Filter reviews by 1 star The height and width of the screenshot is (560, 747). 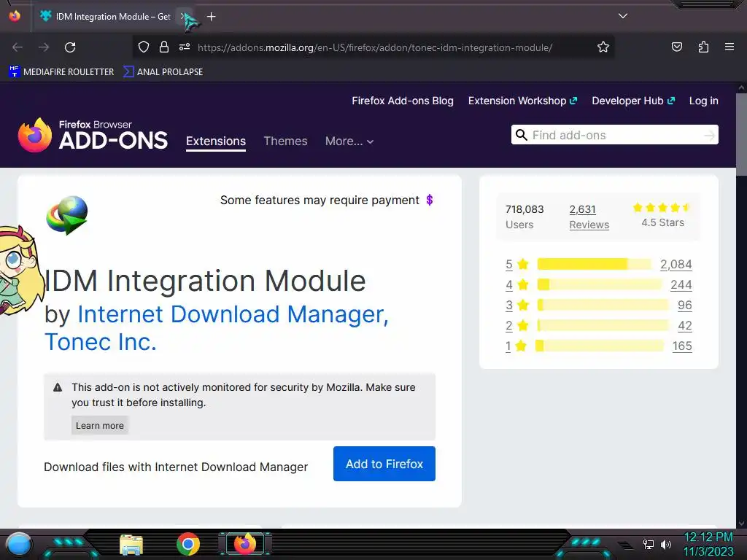(x=516, y=346)
